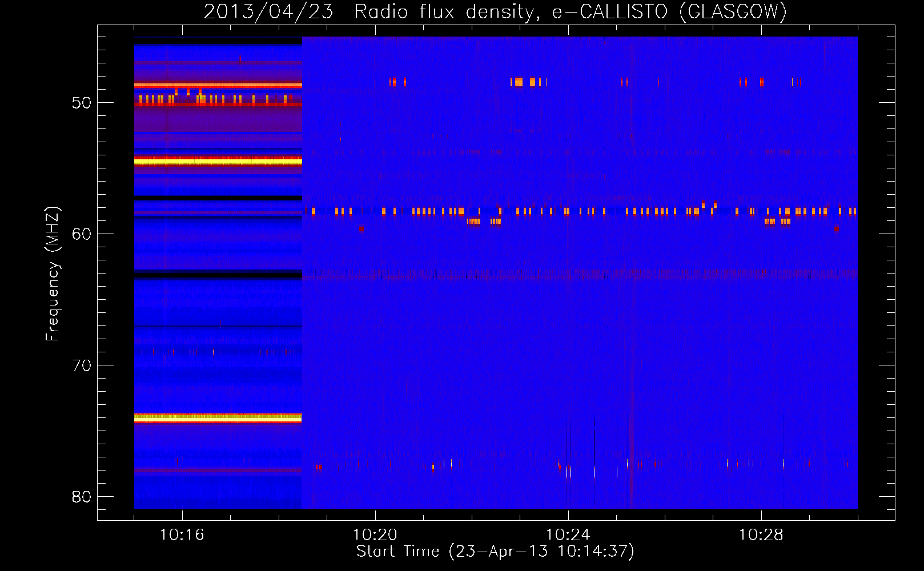Click the 50 frequency tick label
Image resolution: width=924 pixels, height=571 pixels.
point(82,103)
